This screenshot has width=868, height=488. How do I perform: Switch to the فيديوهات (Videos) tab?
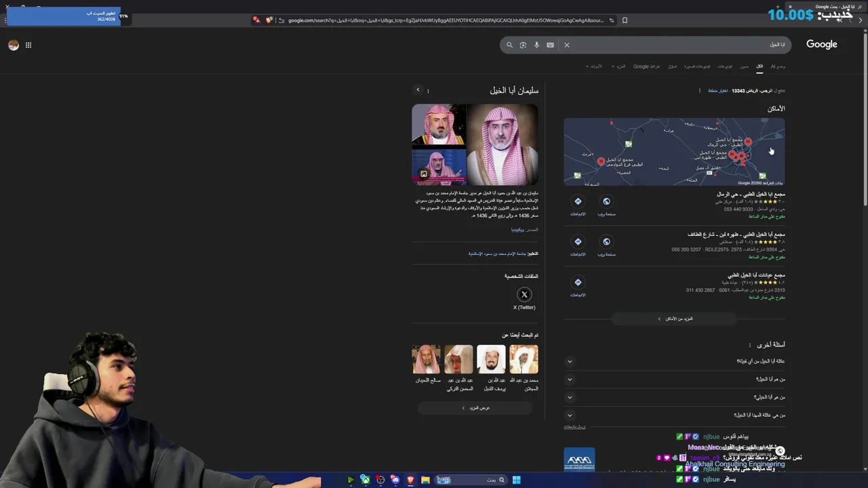[x=725, y=66]
